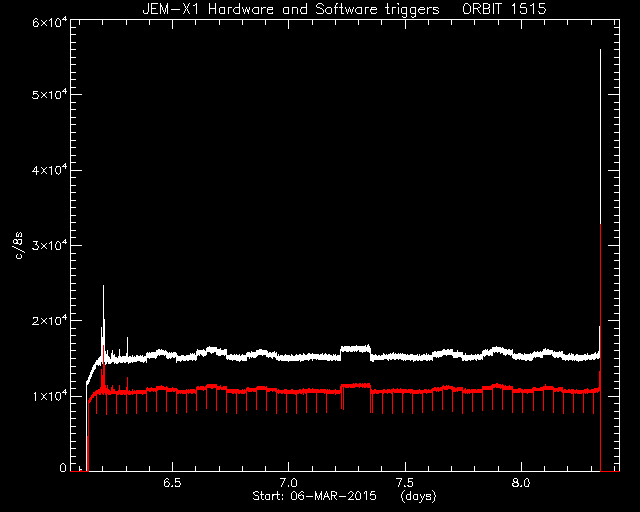Screen dimensions: 640x512
Task: Click the 4×10^4 y-axis label
Action: (x=49, y=170)
